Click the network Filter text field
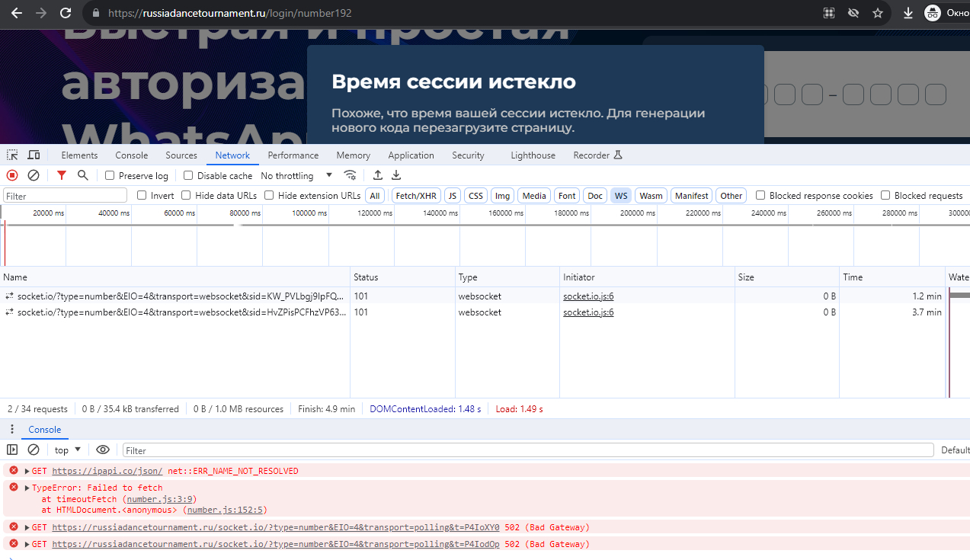Screen dimensions: 970x560 coord(66,196)
